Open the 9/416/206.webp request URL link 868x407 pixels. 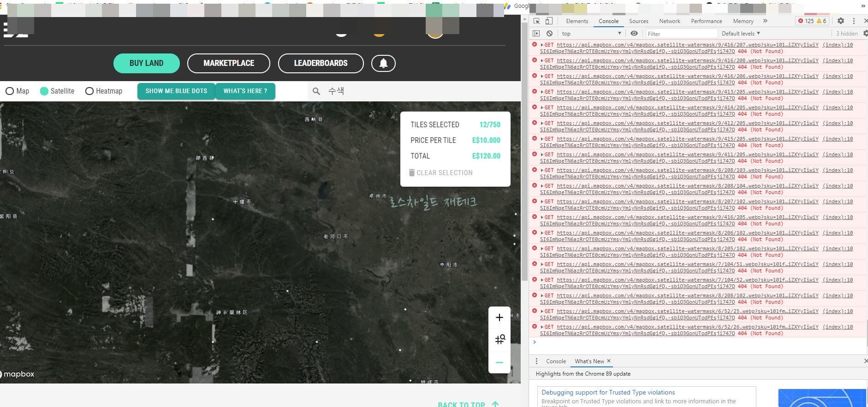click(688, 77)
